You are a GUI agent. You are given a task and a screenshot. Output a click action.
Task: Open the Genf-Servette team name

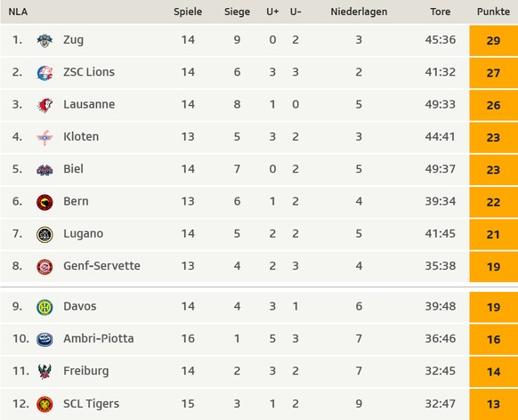tap(101, 266)
